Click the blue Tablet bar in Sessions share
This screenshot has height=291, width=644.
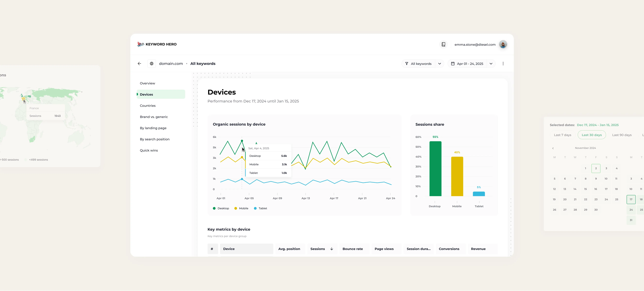coord(479,194)
